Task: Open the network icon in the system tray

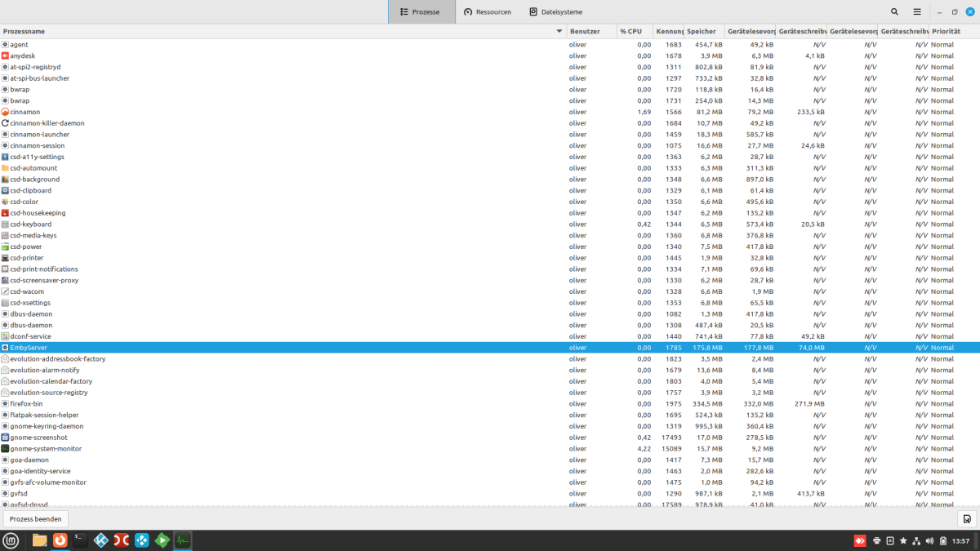Action: coord(915,540)
